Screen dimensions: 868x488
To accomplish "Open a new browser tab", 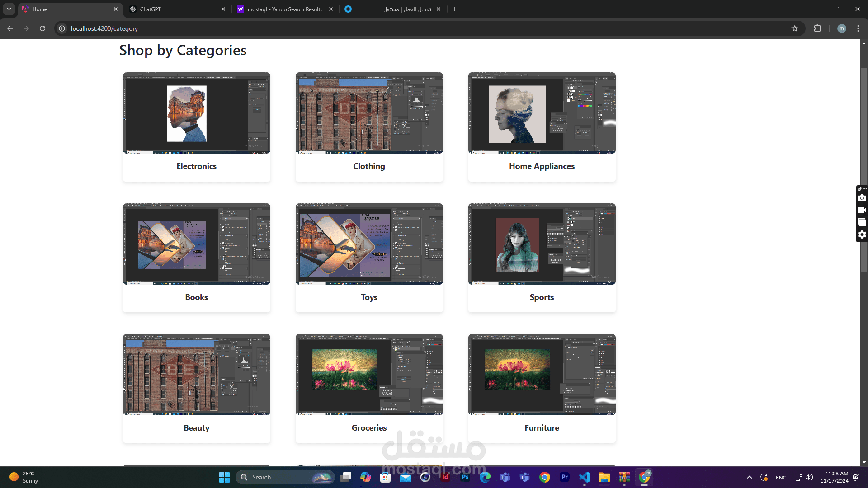I will (455, 9).
